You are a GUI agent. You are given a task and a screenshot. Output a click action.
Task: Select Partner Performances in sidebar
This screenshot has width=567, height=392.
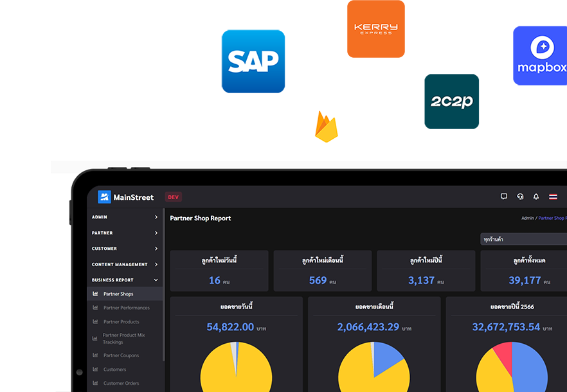(126, 308)
